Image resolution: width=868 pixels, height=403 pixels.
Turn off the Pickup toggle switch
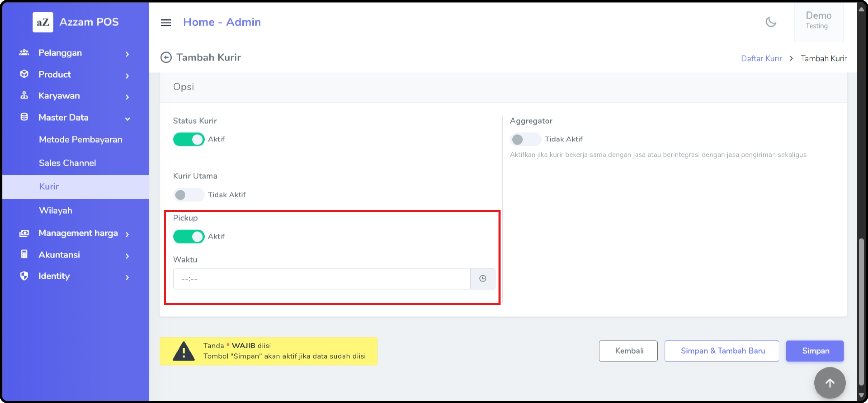coord(189,236)
